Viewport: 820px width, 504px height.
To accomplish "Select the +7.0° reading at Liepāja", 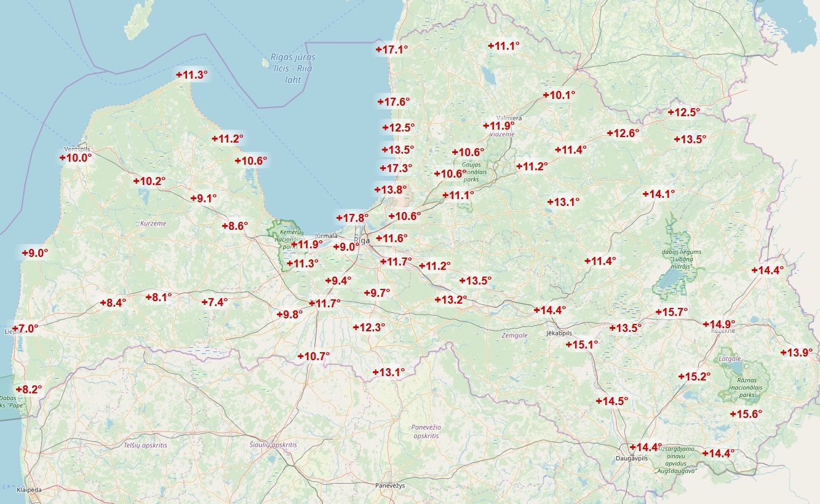I will pos(25,329).
